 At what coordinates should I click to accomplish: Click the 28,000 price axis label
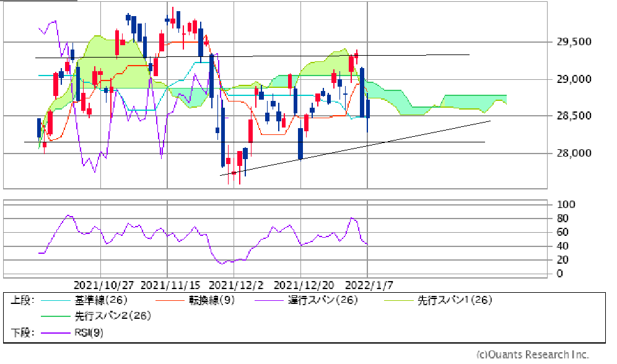[x=574, y=153]
